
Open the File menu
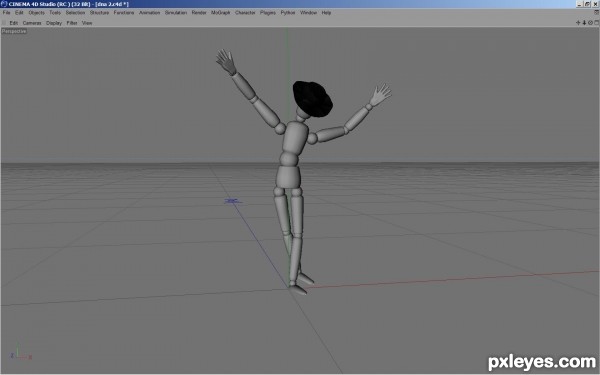(6, 13)
